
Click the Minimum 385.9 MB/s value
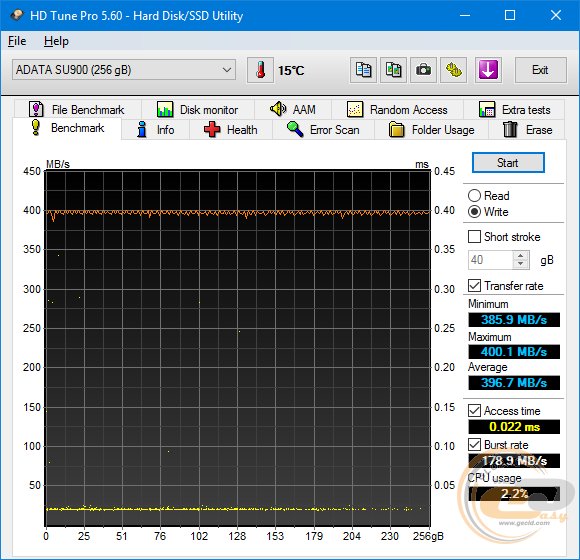coord(514,320)
